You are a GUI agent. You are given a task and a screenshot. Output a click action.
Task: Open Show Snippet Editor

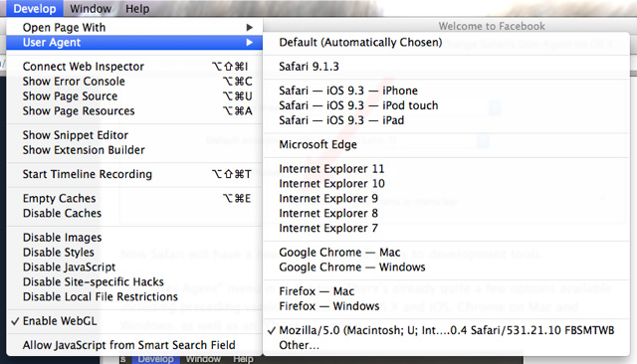[134, 135]
